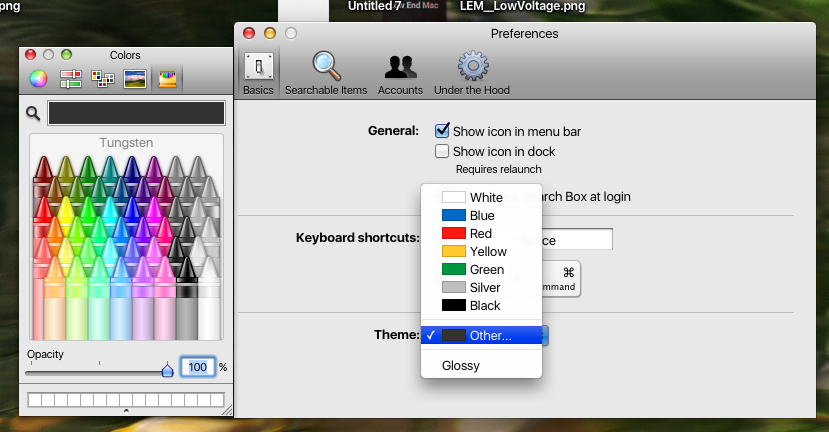
Task: Open the Basics preferences pane
Action: [258, 73]
